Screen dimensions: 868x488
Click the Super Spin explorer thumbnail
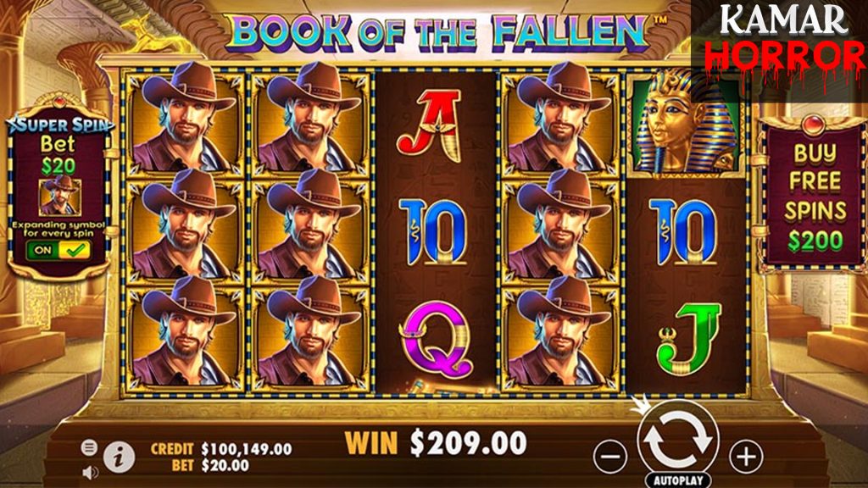click(60, 197)
